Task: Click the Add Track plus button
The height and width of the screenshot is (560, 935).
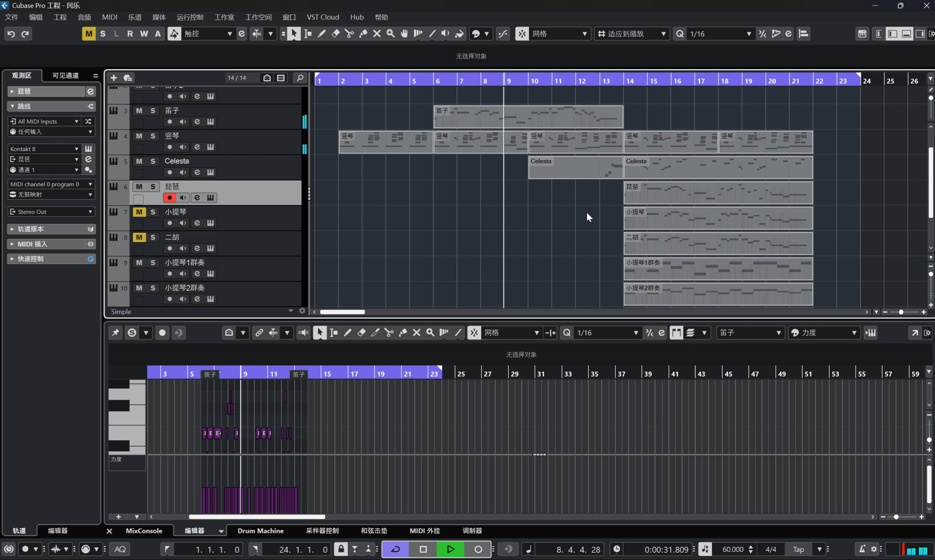Action: tap(114, 78)
